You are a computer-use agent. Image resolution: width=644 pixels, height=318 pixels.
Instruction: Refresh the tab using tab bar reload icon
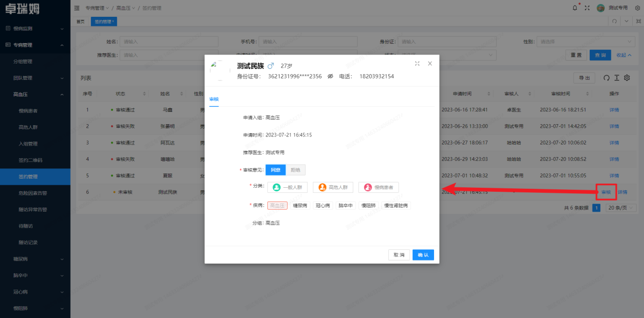615,21
